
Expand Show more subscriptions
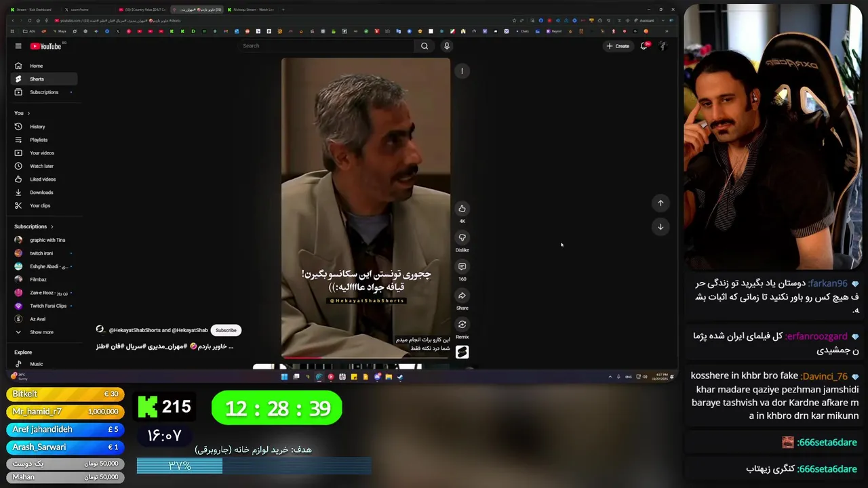44,332
